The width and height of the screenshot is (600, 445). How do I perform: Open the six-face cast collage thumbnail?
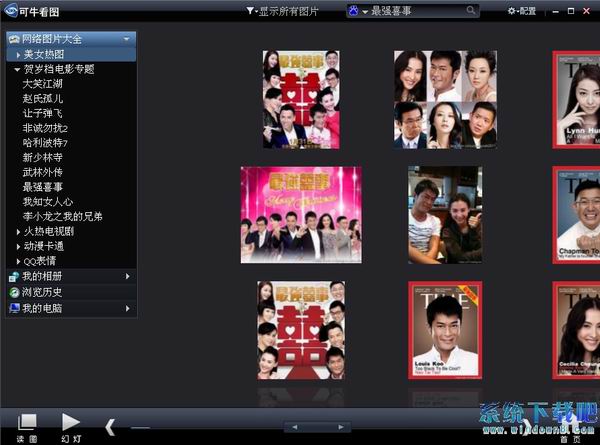pos(445,99)
